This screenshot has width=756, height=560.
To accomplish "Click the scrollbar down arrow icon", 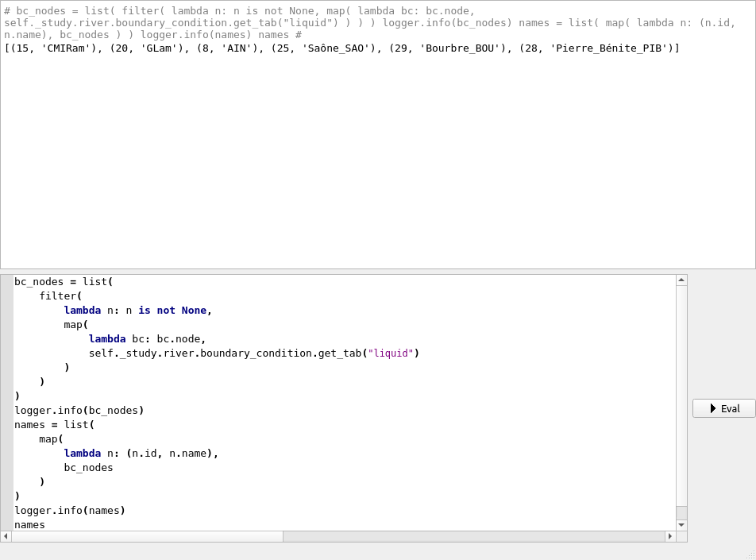I will 681,524.
